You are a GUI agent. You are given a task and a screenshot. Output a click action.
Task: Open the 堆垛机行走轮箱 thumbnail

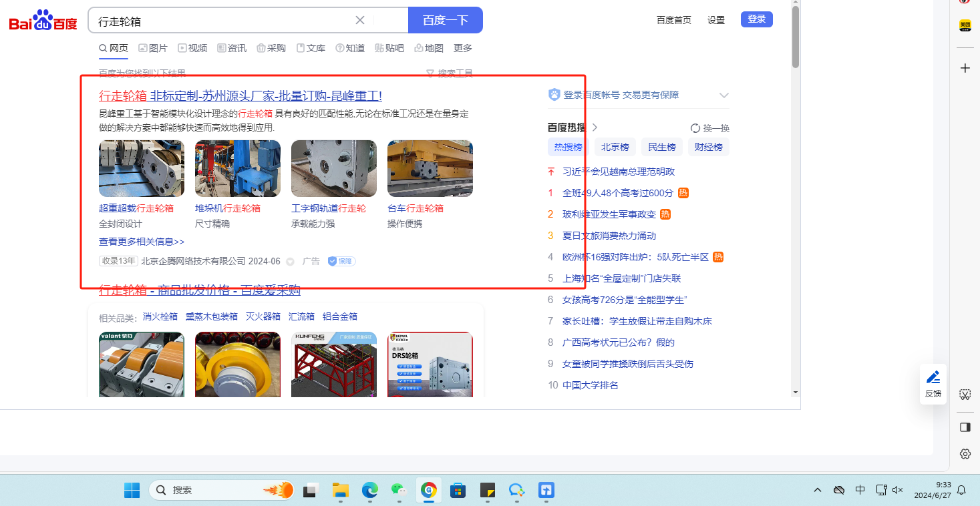[x=238, y=168]
